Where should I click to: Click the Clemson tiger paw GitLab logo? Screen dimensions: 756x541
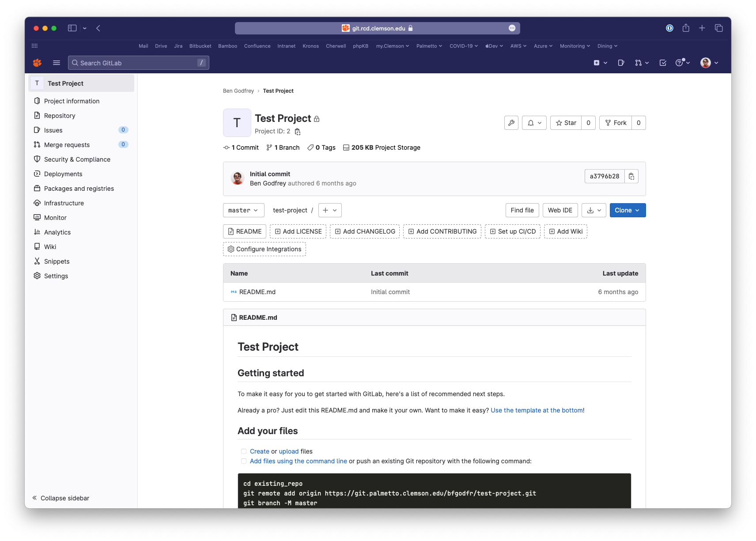pyautogui.click(x=37, y=62)
